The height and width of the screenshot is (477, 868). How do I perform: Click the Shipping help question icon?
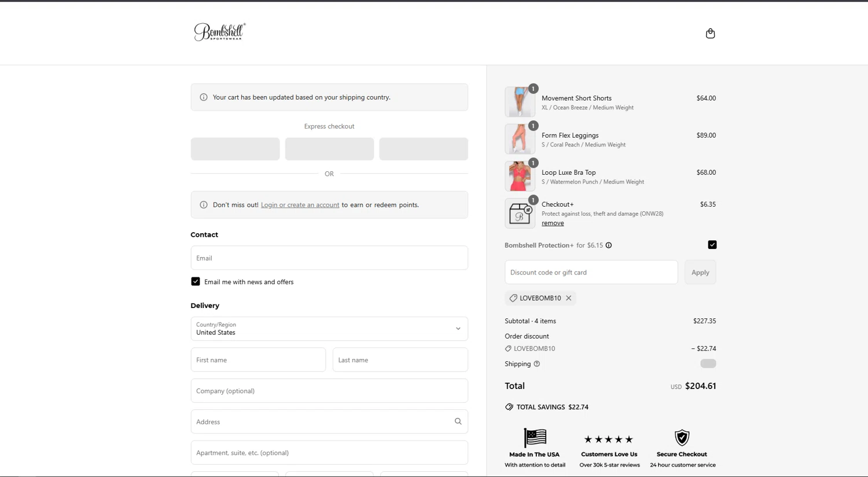(x=537, y=364)
